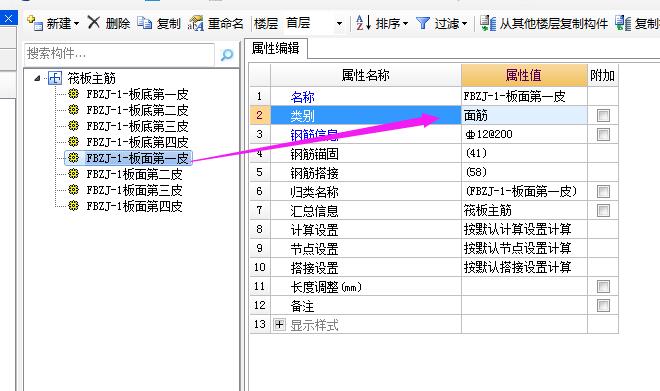The width and height of the screenshot is (660, 391).
Task: Click into the 搜索构件 search field
Action: (x=119, y=54)
